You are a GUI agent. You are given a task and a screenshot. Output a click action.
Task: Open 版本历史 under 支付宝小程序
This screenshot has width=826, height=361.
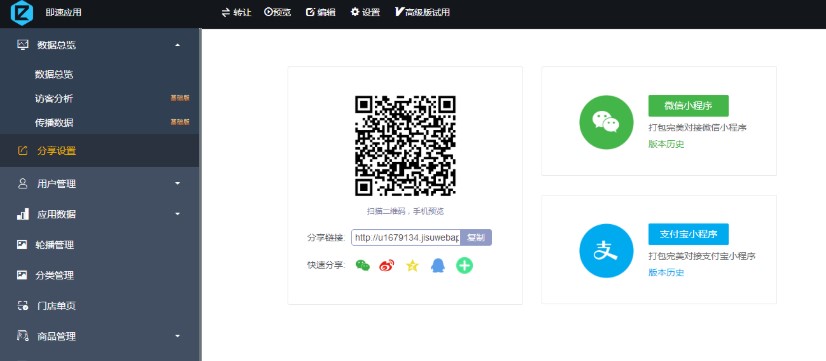click(x=666, y=272)
